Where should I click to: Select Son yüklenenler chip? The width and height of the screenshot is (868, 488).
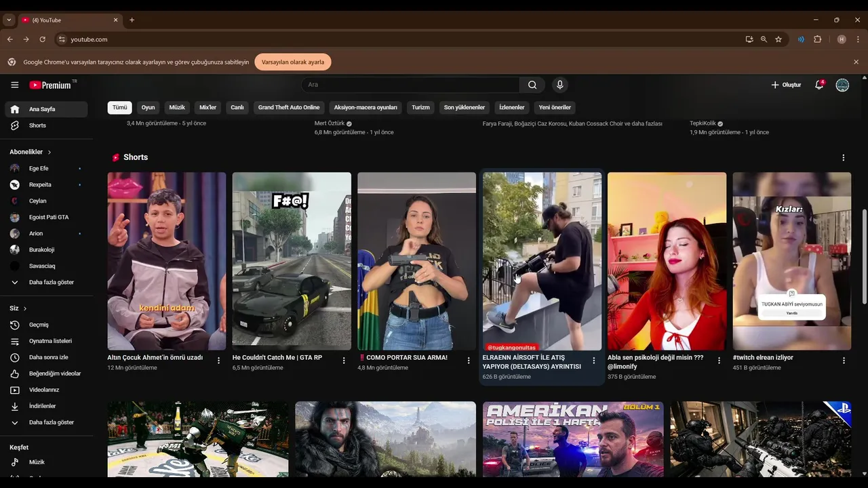pyautogui.click(x=465, y=107)
